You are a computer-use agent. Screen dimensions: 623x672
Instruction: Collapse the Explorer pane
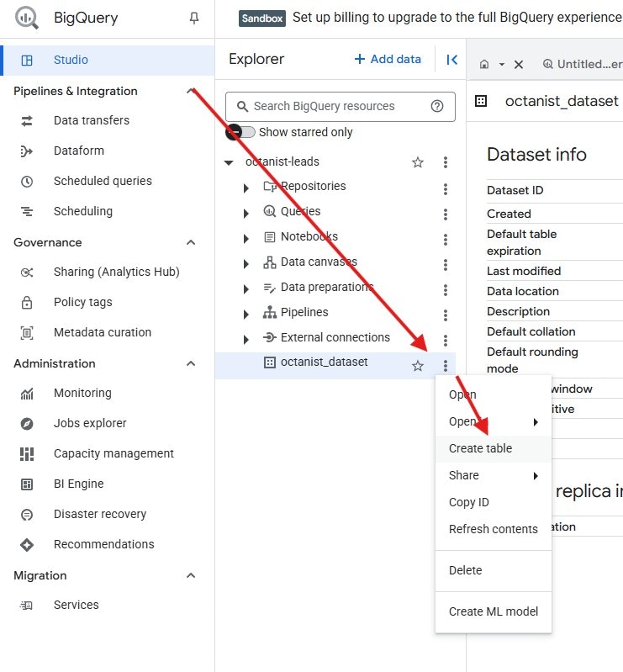point(451,60)
